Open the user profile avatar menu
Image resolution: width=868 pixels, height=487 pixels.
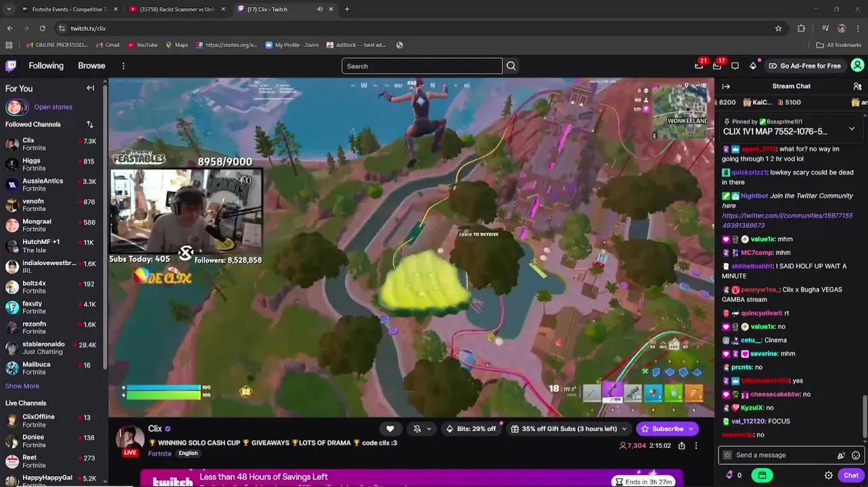[x=857, y=66]
